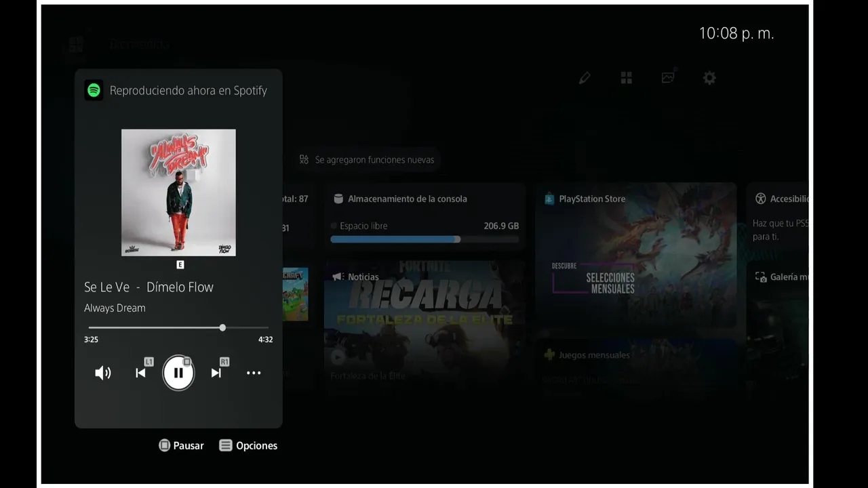Click the Juegos mensuales plus icon
Image resolution: width=868 pixels, height=488 pixels.
pyautogui.click(x=550, y=354)
